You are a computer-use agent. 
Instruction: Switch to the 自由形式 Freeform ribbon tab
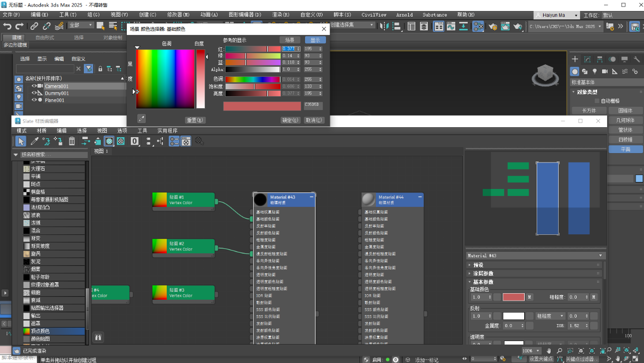point(44,37)
